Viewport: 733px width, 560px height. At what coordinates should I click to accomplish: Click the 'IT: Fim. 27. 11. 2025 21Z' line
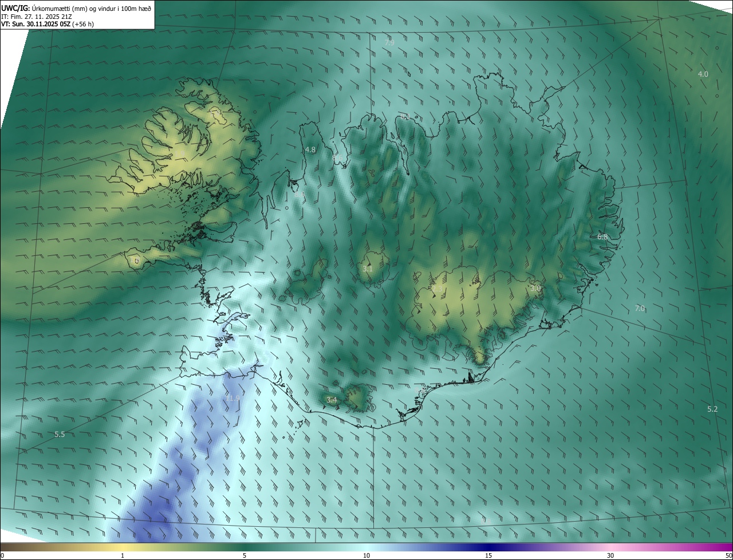(36, 17)
